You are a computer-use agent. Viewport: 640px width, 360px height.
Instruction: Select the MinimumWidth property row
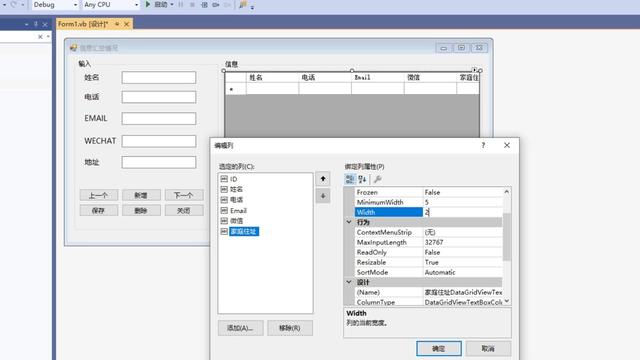tap(429, 202)
